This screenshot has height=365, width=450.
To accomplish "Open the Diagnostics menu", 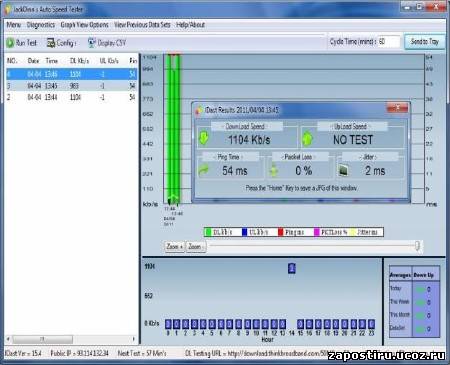I will click(x=41, y=25).
